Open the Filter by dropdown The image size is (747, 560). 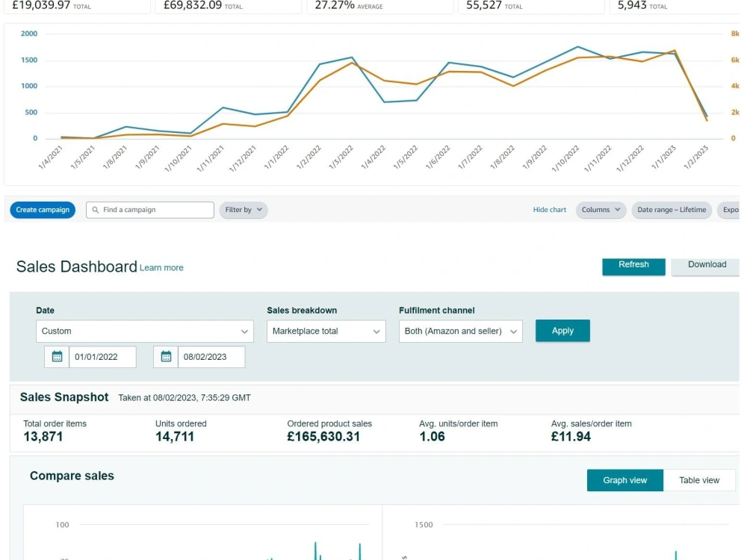(x=244, y=210)
